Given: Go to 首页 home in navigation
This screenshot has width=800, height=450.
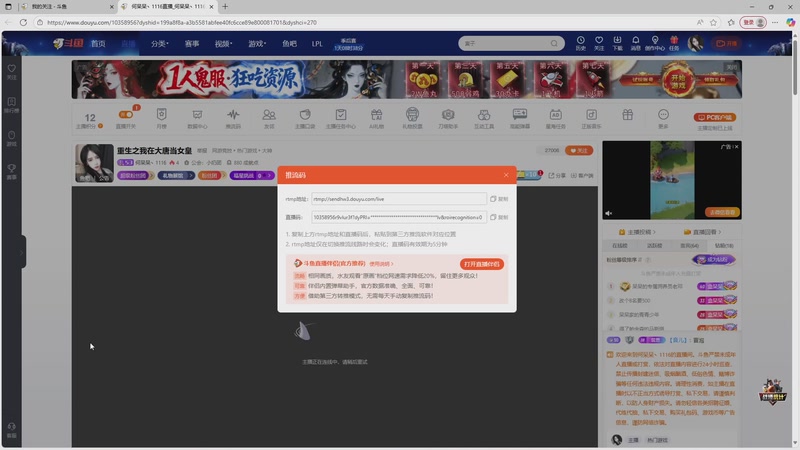Looking at the screenshot, I should [98, 44].
